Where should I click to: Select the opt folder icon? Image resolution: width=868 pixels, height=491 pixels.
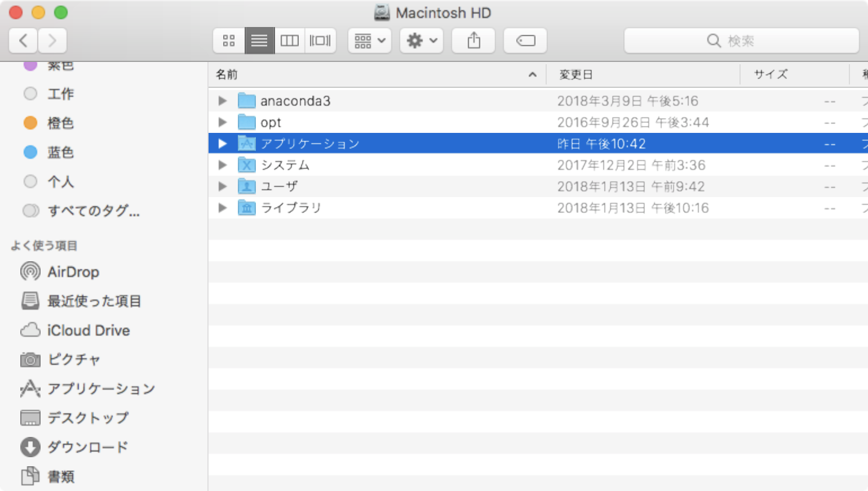pyautogui.click(x=247, y=122)
